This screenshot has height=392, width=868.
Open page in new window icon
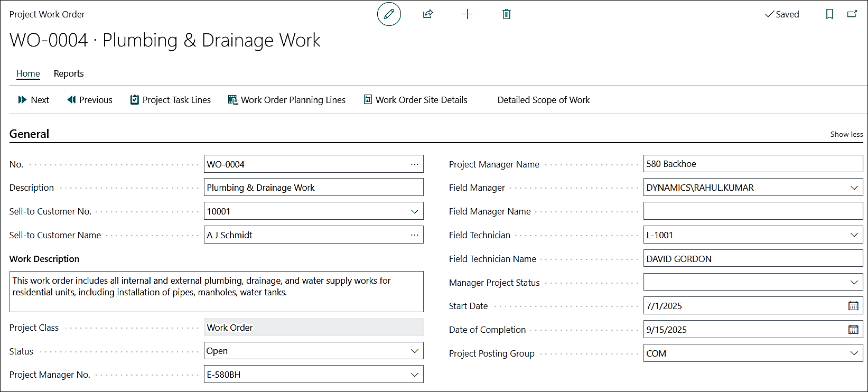(x=852, y=14)
